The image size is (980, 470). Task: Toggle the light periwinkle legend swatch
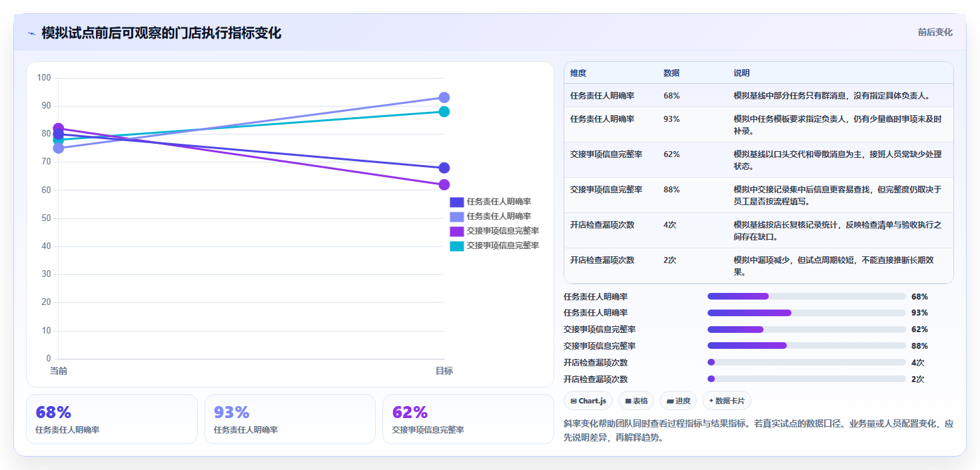tap(456, 216)
